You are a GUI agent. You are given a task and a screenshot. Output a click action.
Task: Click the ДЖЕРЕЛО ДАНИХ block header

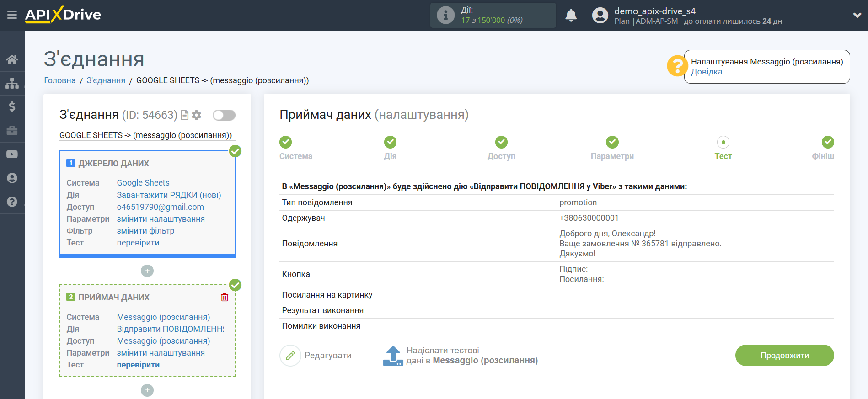tap(114, 164)
